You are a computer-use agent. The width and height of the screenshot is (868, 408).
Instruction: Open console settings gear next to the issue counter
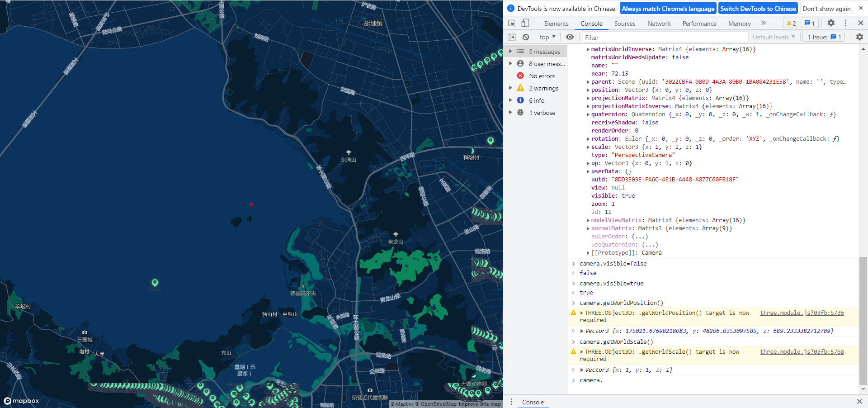(859, 37)
